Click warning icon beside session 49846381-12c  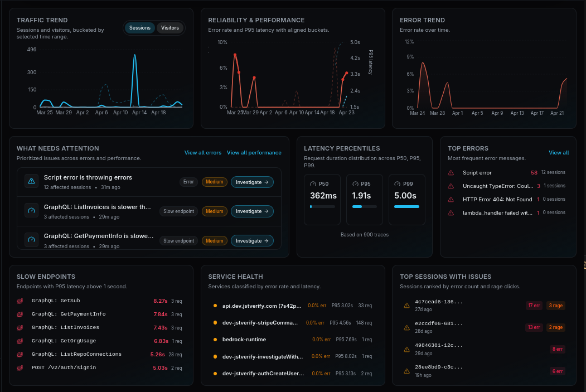click(406, 350)
